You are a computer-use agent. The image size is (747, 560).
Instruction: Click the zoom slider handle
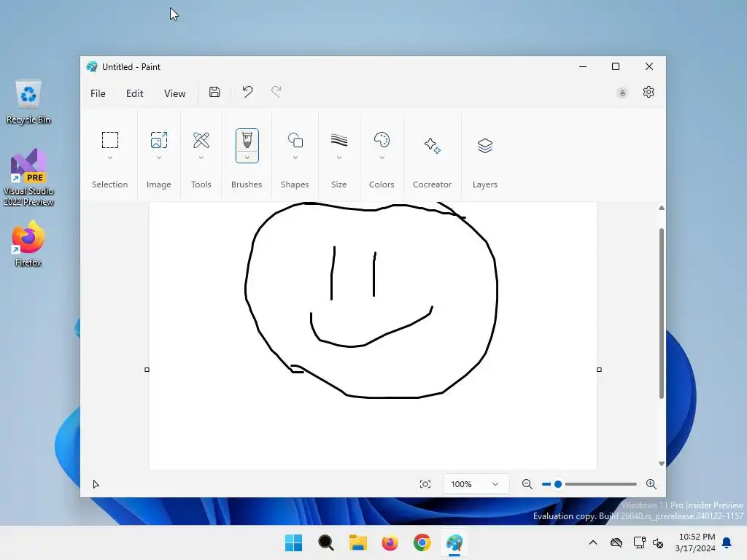(558, 484)
